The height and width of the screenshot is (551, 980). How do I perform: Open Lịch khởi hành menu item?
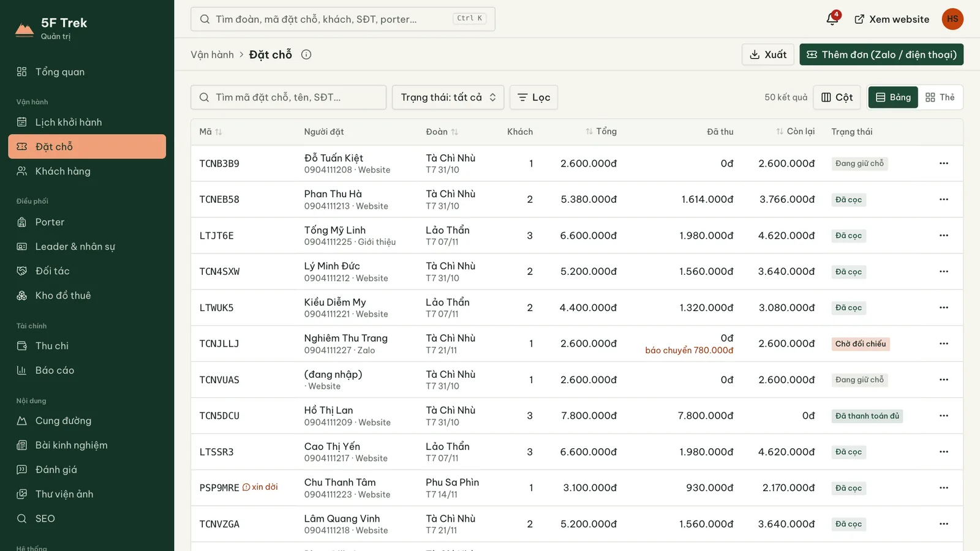point(87,122)
